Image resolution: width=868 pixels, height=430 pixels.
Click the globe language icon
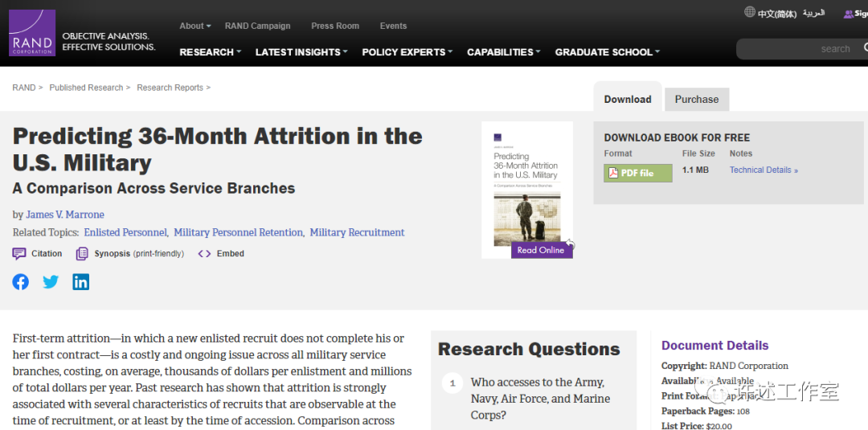[750, 11]
